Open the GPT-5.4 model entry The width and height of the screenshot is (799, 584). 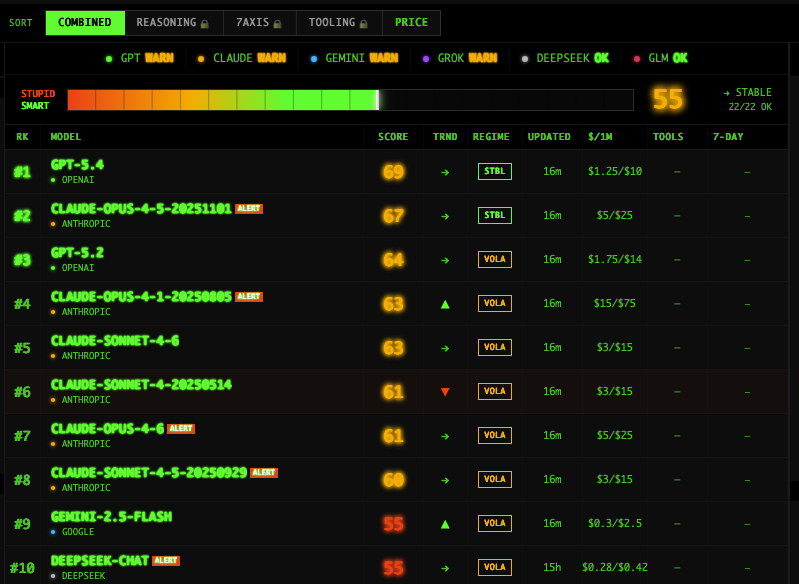click(77, 165)
